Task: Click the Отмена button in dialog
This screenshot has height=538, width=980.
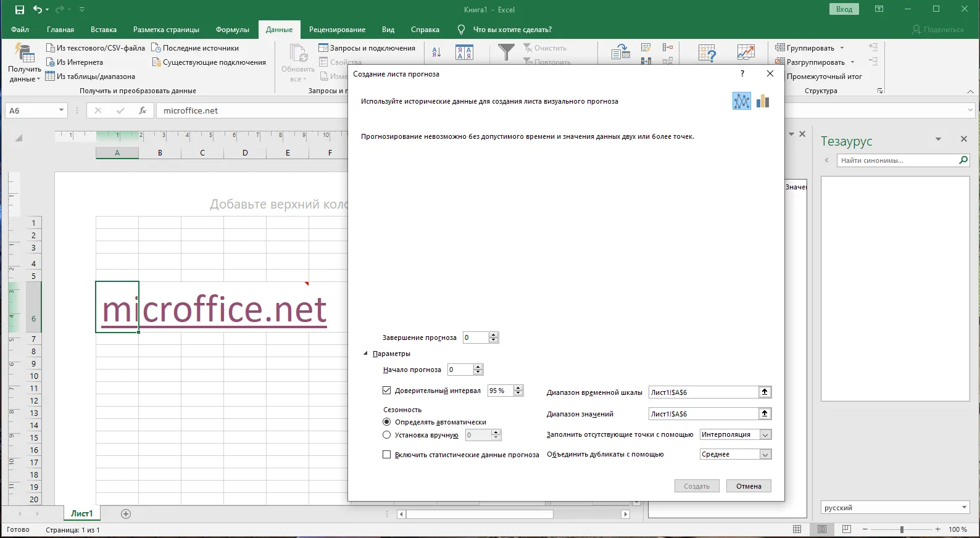Action: (749, 486)
